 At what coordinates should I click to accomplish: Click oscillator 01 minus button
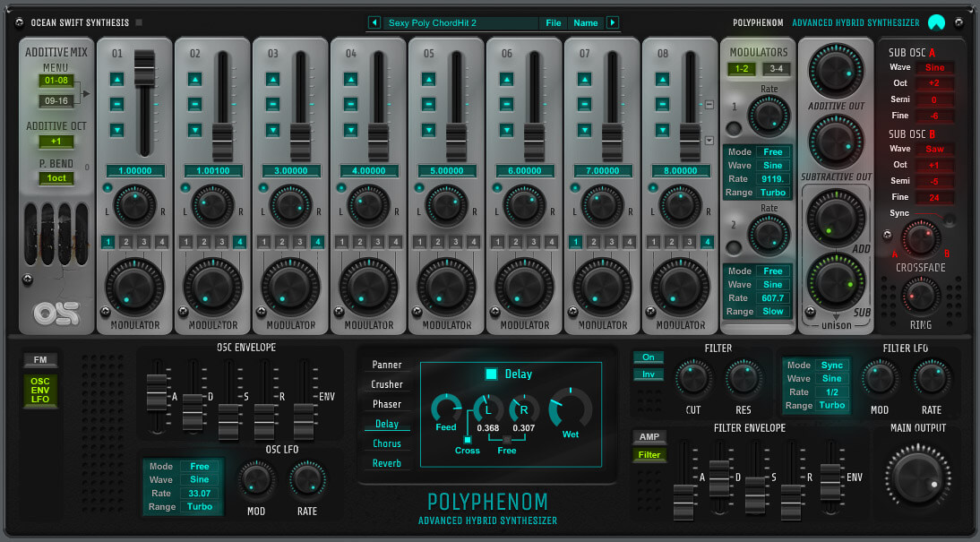coord(116,104)
